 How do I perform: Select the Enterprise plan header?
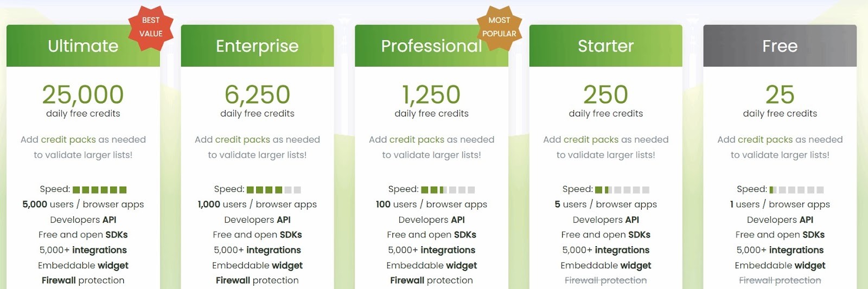coord(257,46)
